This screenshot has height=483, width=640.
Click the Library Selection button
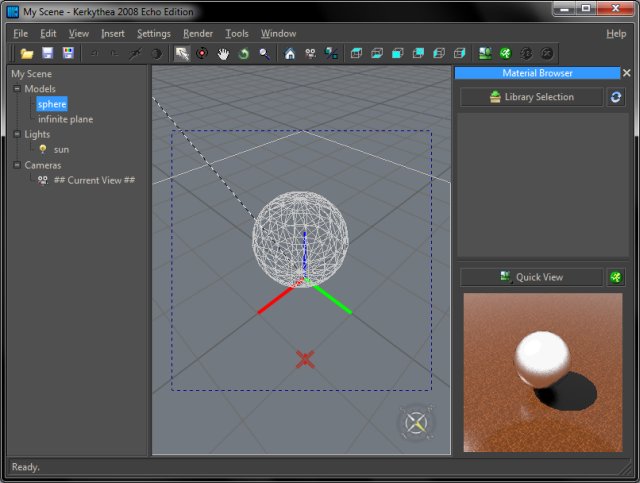[531, 97]
